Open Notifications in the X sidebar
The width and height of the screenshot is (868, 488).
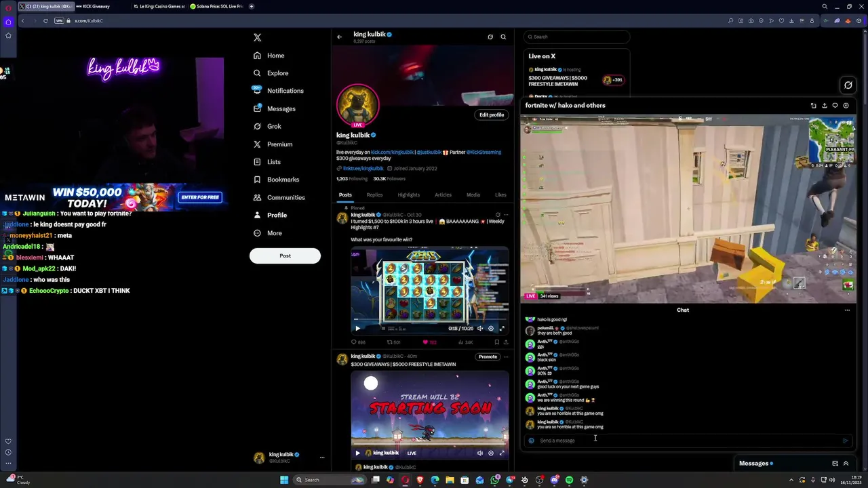point(278,91)
